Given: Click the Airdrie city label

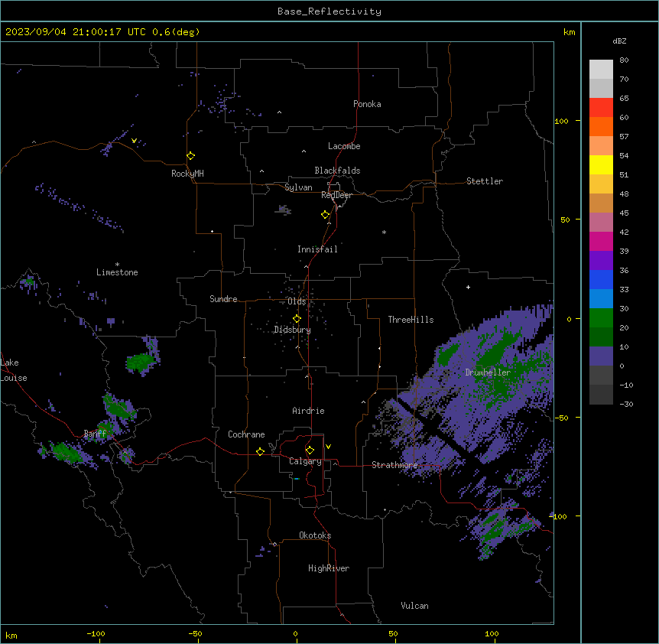Looking at the screenshot, I should [308, 411].
